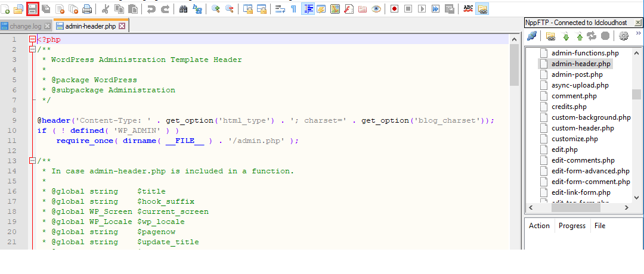Viewport: 644px width, 274px height.
Task: Click the Zoom Out magnifier icon
Action: 229,8
